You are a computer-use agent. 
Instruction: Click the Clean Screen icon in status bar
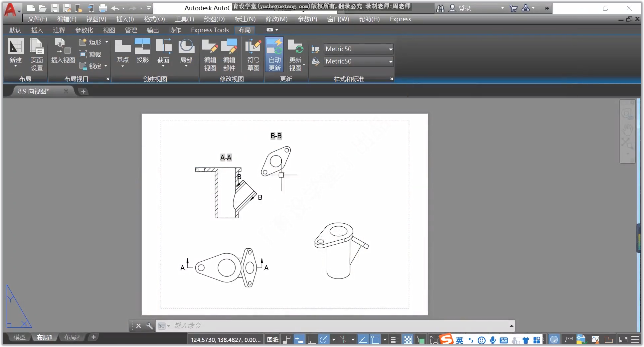(623, 340)
